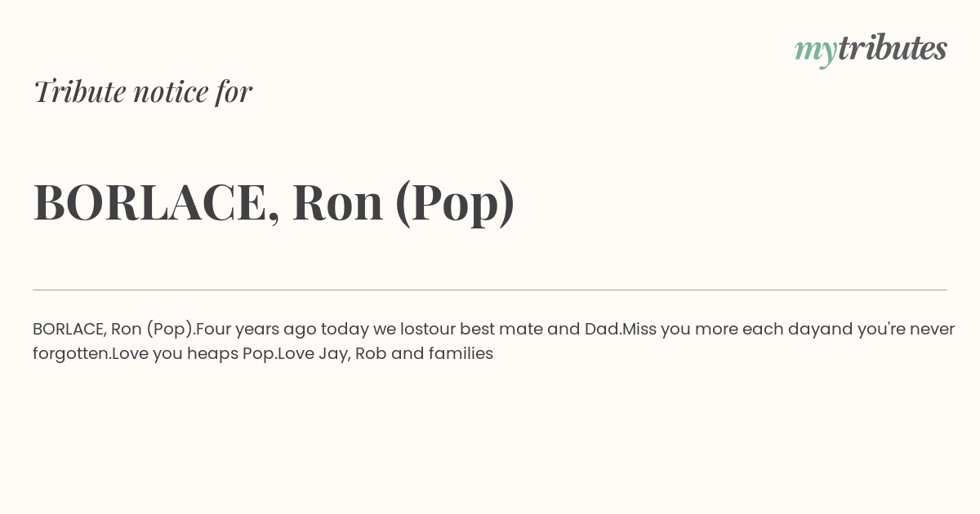980x514 pixels.
Task: Click the word "Tribute" in the italic heading
Action: tap(79, 91)
